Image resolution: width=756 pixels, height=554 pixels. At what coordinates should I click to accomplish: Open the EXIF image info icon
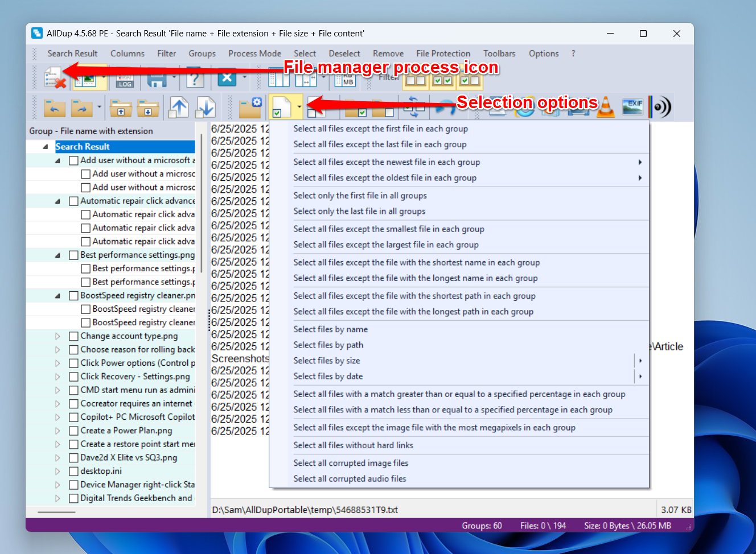click(x=633, y=106)
